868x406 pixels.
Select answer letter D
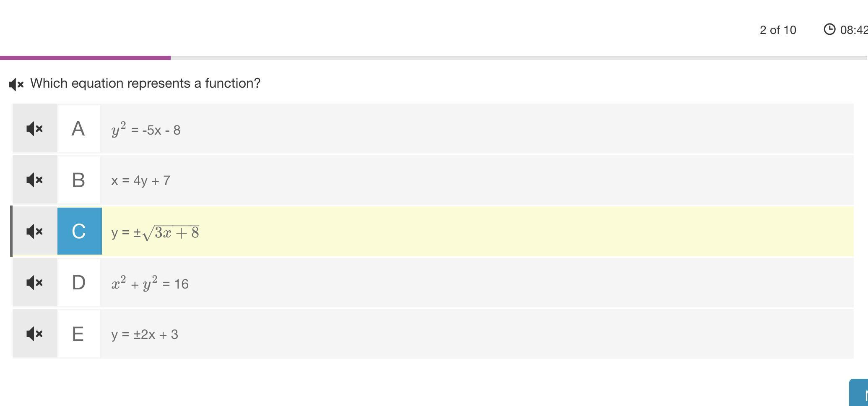point(78,283)
